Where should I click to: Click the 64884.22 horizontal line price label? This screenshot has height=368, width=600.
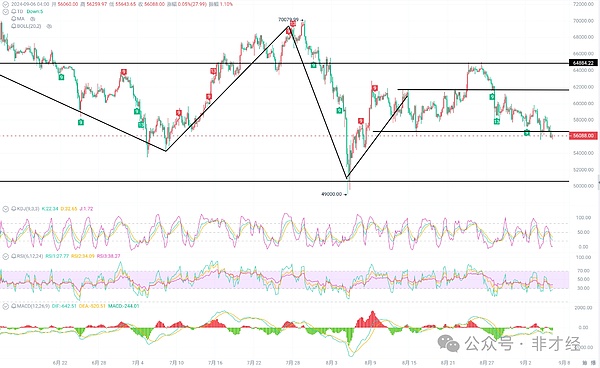click(x=583, y=63)
